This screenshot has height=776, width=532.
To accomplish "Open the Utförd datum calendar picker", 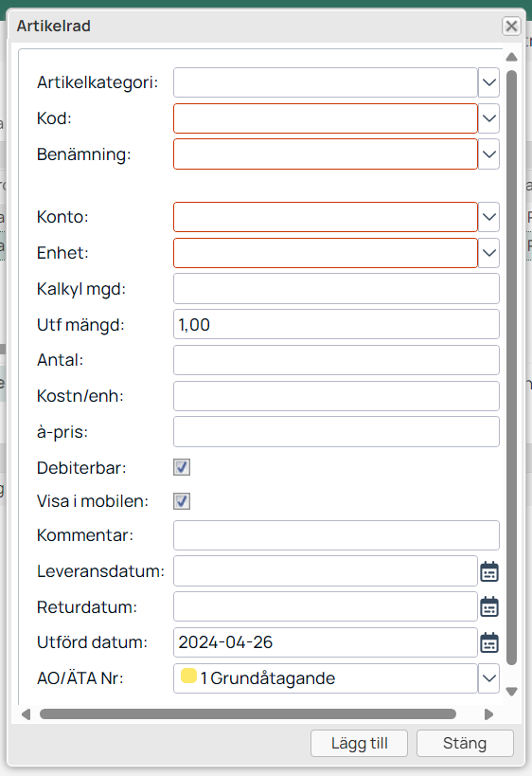I will point(489,642).
